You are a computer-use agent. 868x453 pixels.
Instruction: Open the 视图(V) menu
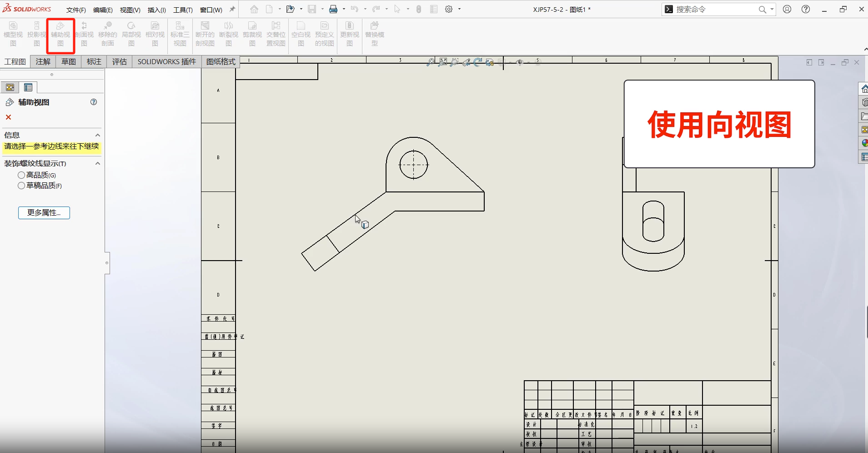click(x=130, y=10)
